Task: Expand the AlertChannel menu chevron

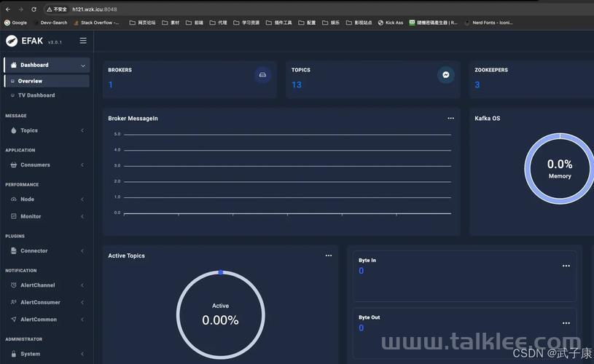Action: pyautogui.click(x=82, y=285)
